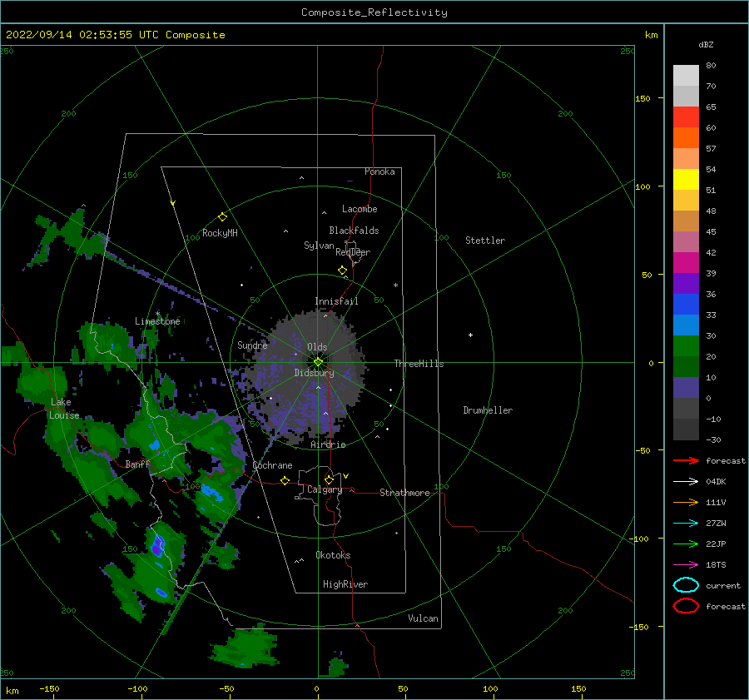
Task: Select the light blue 30-33 dBZ swatch
Action: pos(686,325)
